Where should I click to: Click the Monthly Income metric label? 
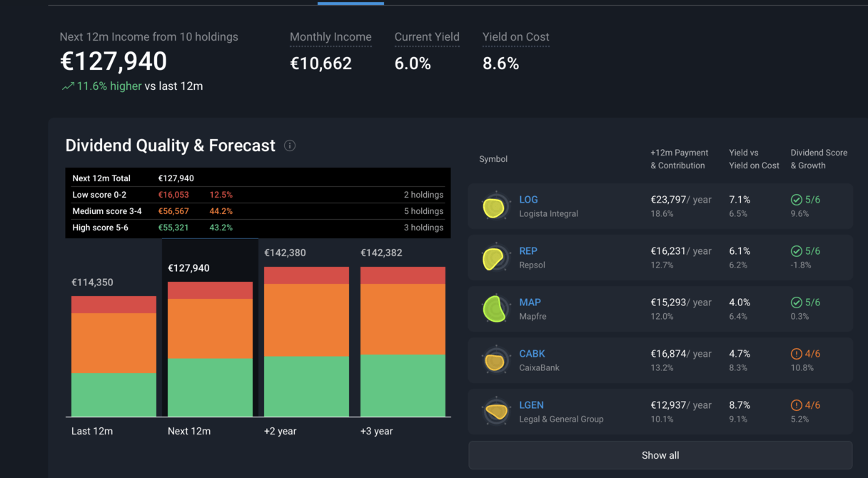click(330, 37)
